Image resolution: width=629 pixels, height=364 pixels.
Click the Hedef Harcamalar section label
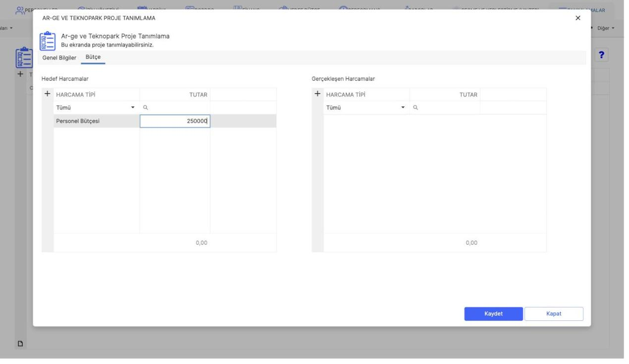(x=65, y=79)
